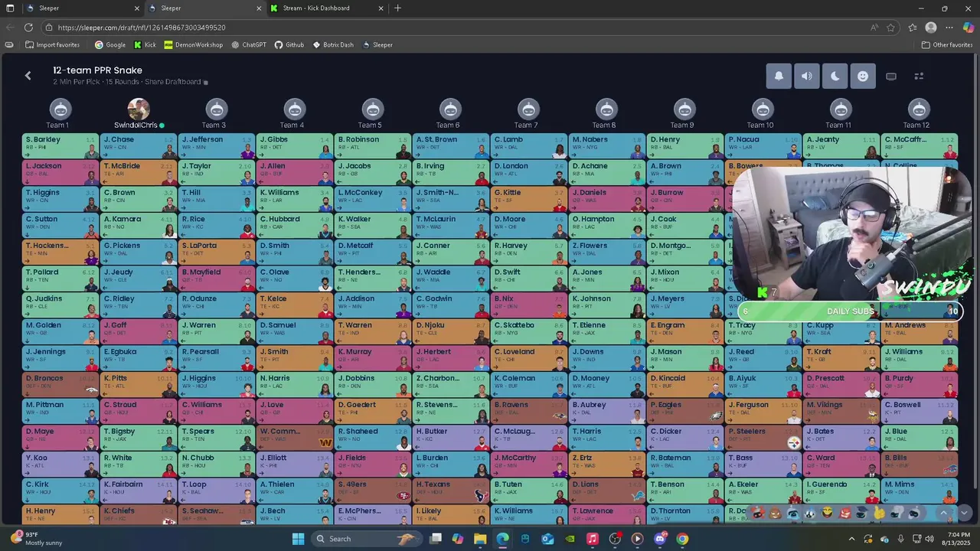Screen dimensions: 980x551
Task: Click the C. Lamb pick card
Action: point(529,145)
